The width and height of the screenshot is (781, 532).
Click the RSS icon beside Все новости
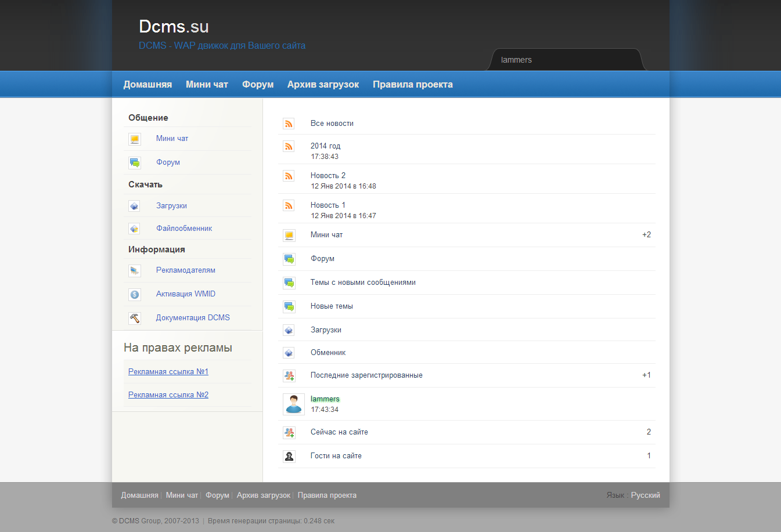pos(289,124)
